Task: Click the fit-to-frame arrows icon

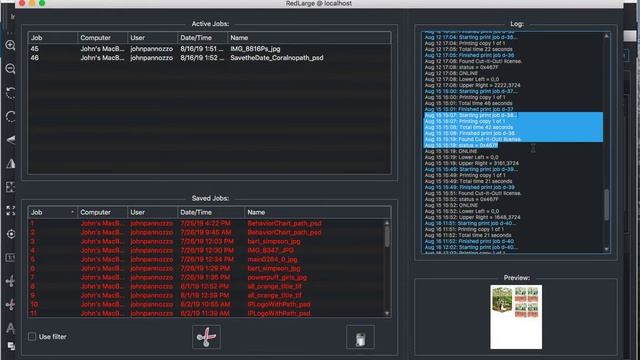Action: click(11, 187)
